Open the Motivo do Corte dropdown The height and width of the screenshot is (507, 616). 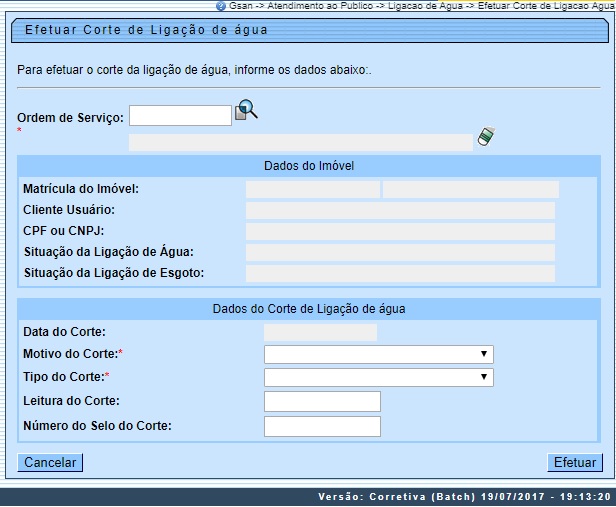(x=378, y=354)
